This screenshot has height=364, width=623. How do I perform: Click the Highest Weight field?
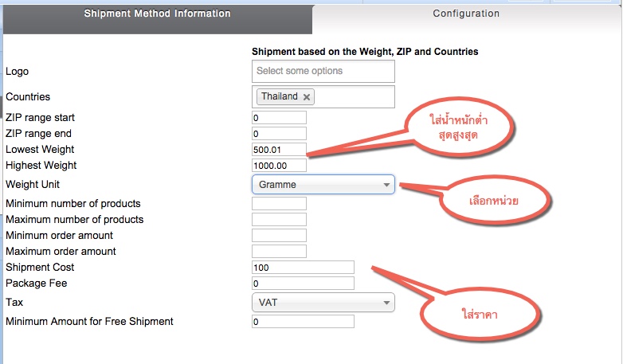click(x=279, y=166)
